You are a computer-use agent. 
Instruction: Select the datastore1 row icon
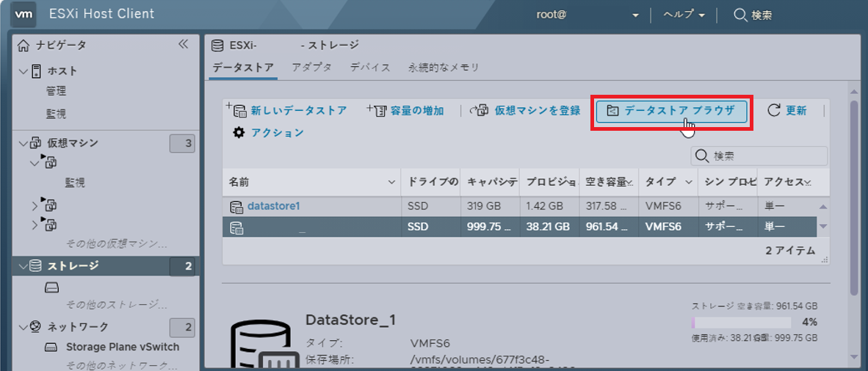pyautogui.click(x=236, y=206)
